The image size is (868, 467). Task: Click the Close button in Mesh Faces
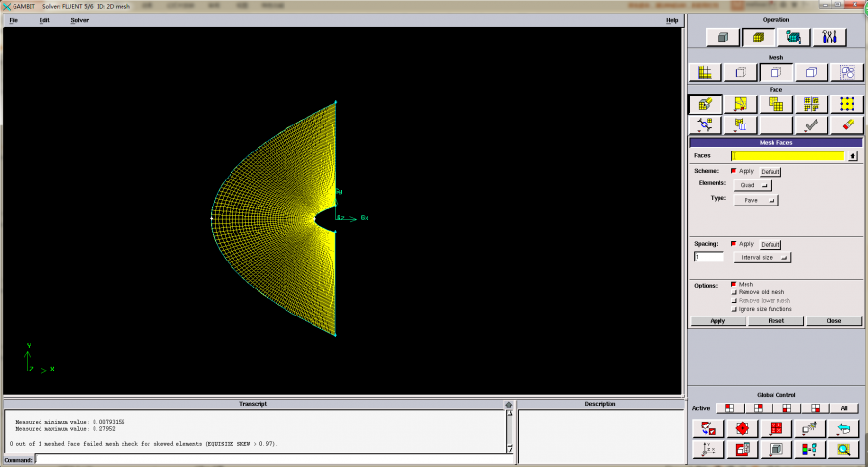click(833, 320)
